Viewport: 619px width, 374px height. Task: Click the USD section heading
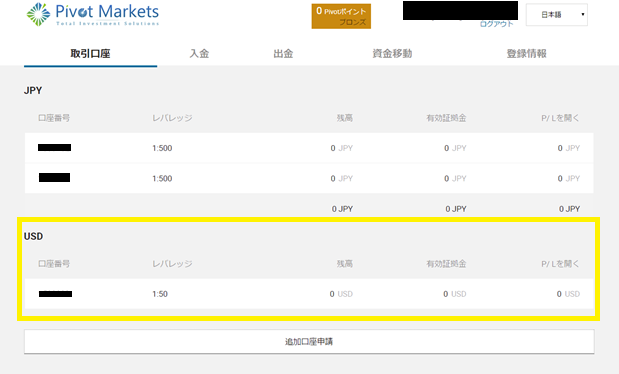pos(34,236)
